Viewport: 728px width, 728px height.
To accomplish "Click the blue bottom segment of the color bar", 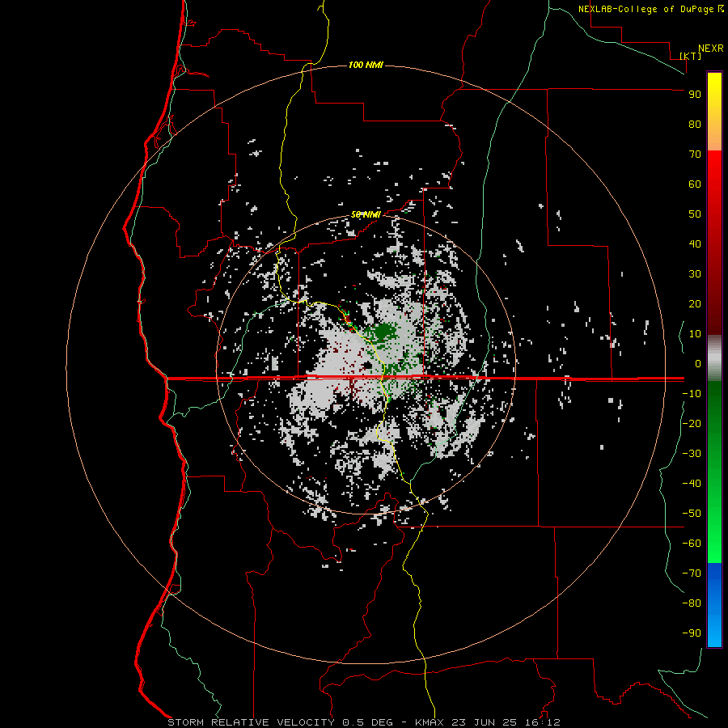I will point(714,604).
